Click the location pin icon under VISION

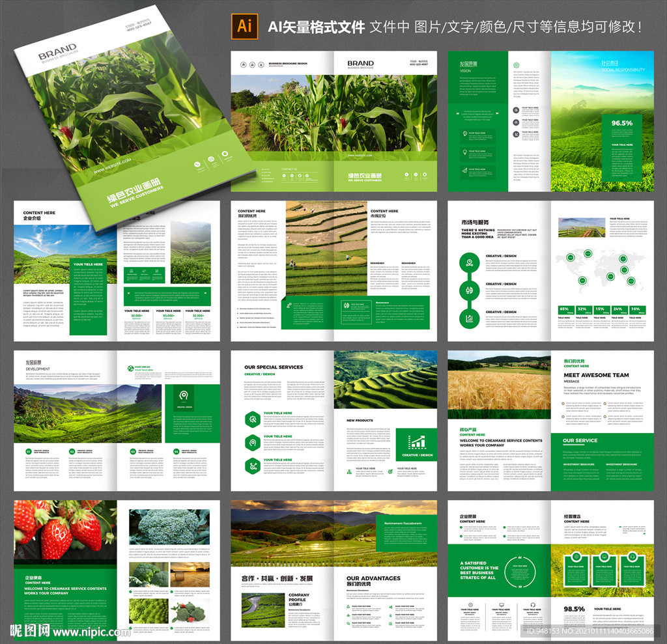[465, 152]
